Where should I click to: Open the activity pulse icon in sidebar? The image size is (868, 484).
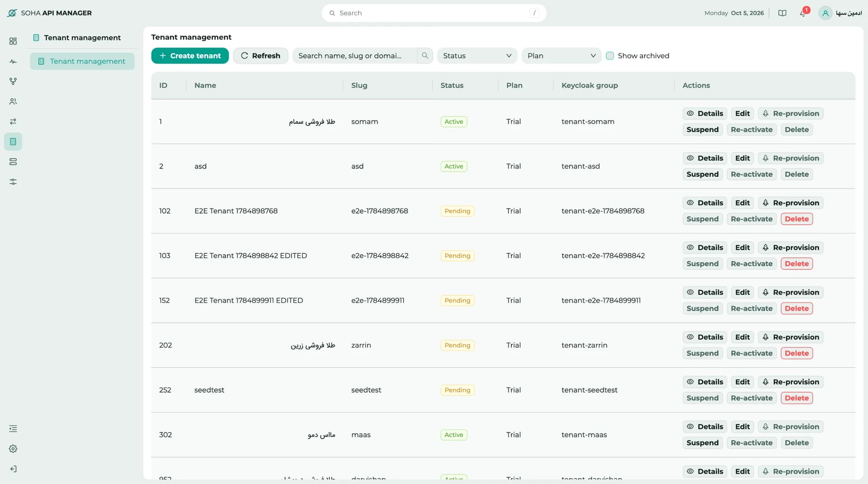13,62
